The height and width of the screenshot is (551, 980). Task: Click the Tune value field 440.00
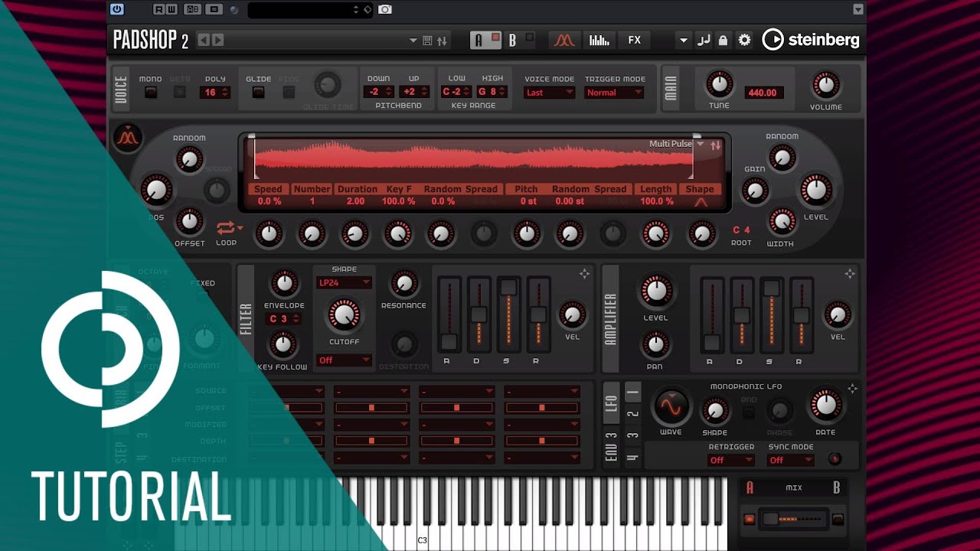763,93
